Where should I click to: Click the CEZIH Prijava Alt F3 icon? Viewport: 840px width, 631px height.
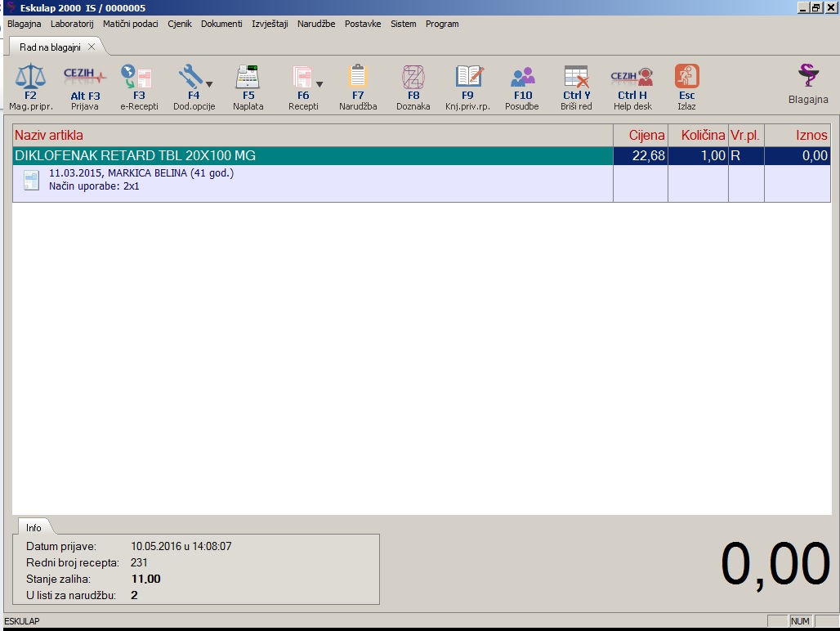85,77
